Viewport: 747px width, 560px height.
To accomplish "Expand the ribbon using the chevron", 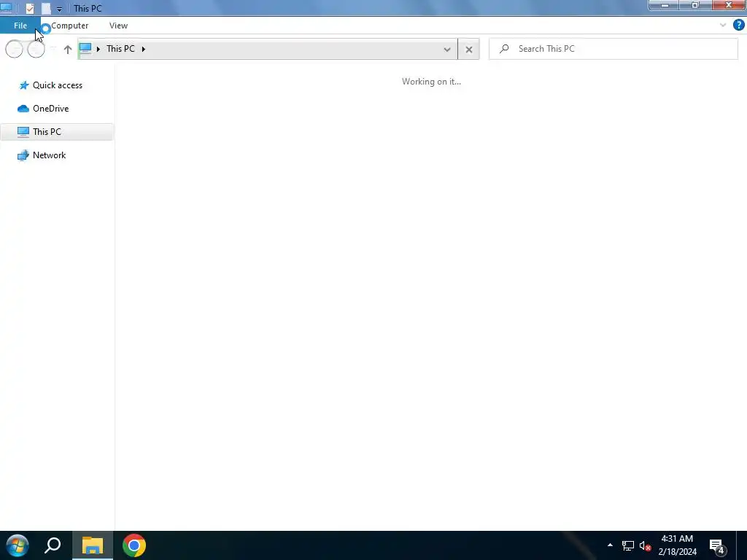I will coord(723,26).
